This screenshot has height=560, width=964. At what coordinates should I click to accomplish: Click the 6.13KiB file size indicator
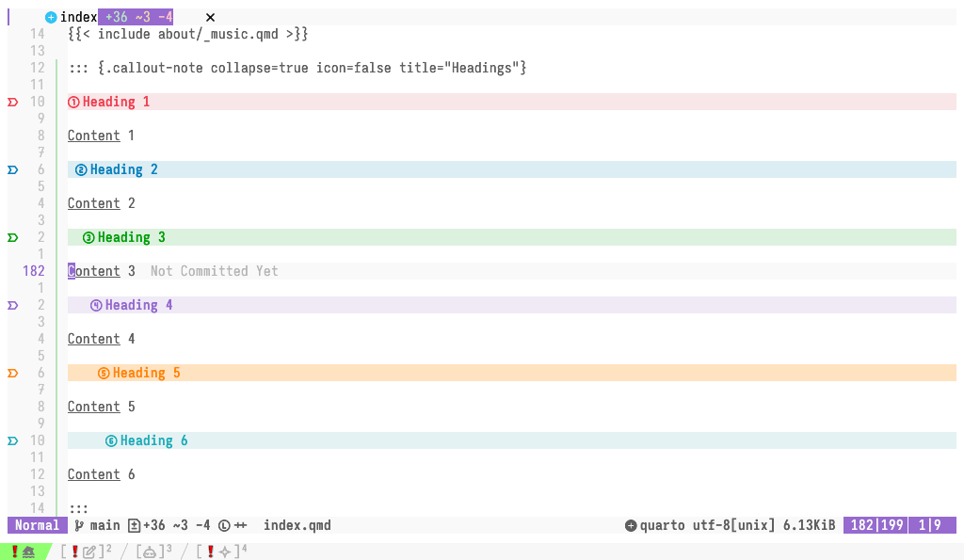809,525
